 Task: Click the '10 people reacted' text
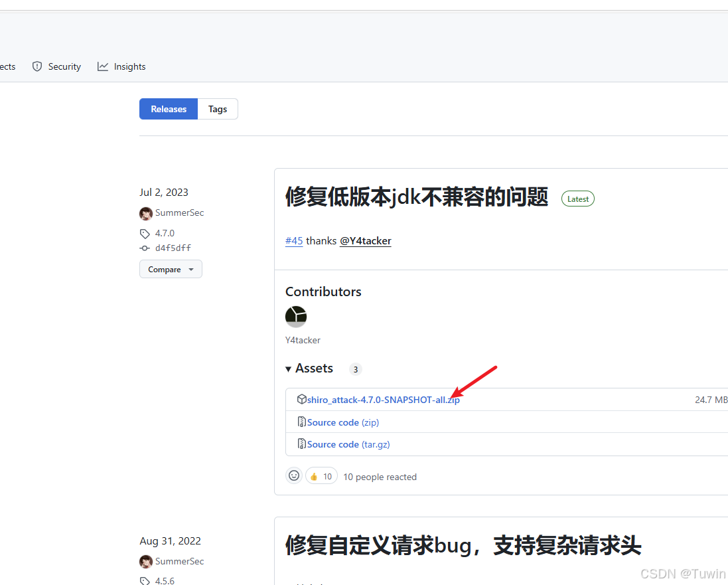pyautogui.click(x=380, y=477)
